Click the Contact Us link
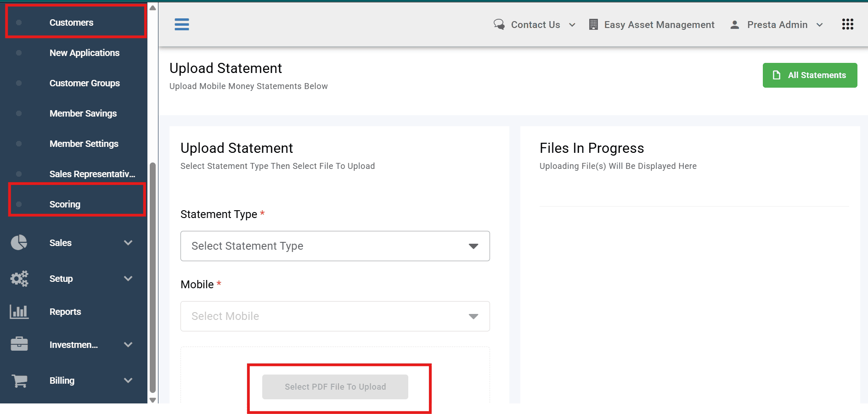The image size is (868, 414). click(535, 25)
